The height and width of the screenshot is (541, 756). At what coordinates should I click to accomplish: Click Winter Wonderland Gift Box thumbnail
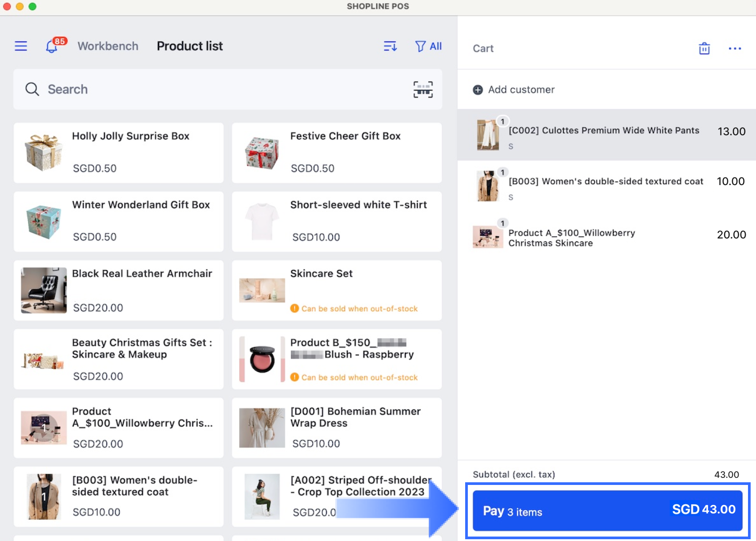(x=44, y=222)
